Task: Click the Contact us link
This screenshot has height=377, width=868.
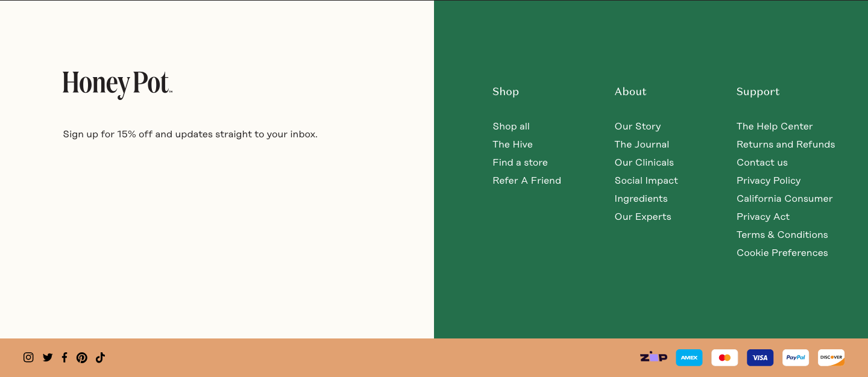Action: pyautogui.click(x=762, y=163)
